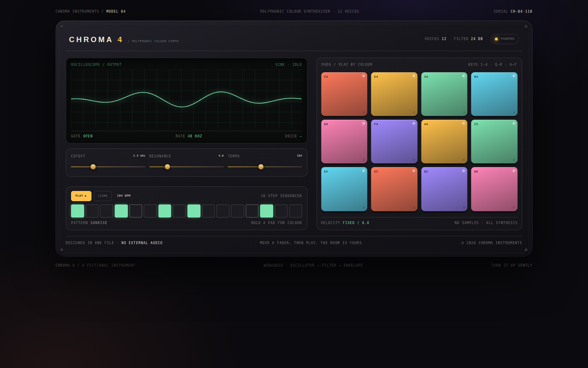The width and height of the screenshot is (588, 368).
Task: Play the green G4 pad
Action: point(444,94)
